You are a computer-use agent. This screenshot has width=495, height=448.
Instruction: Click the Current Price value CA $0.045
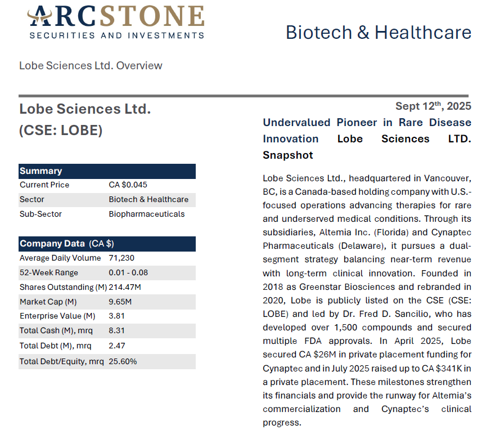point(128,185)
